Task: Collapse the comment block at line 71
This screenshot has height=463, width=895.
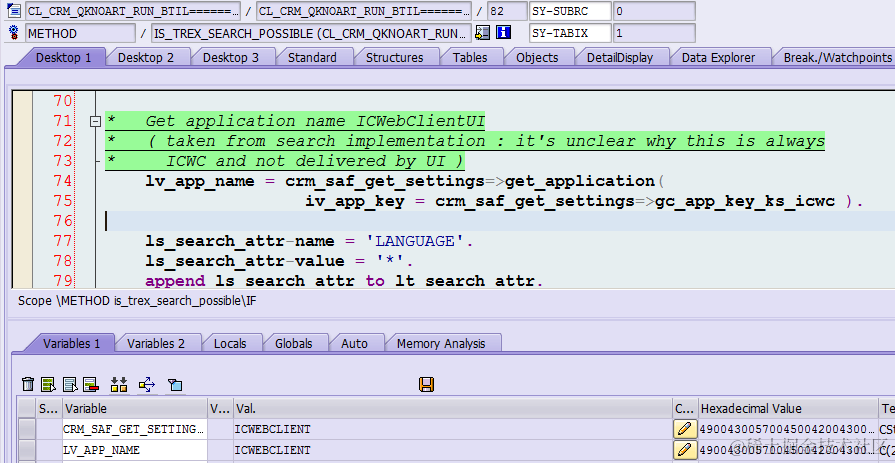Action: click(x=95, y=121)
